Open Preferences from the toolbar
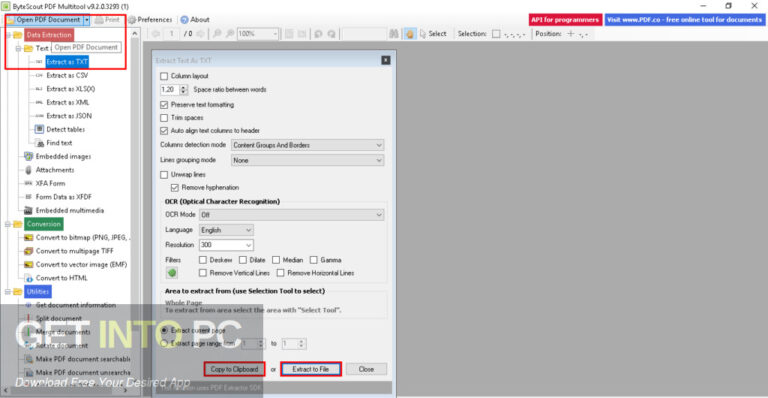This screenshot has height=398, width=768. (x=150, y=20)
